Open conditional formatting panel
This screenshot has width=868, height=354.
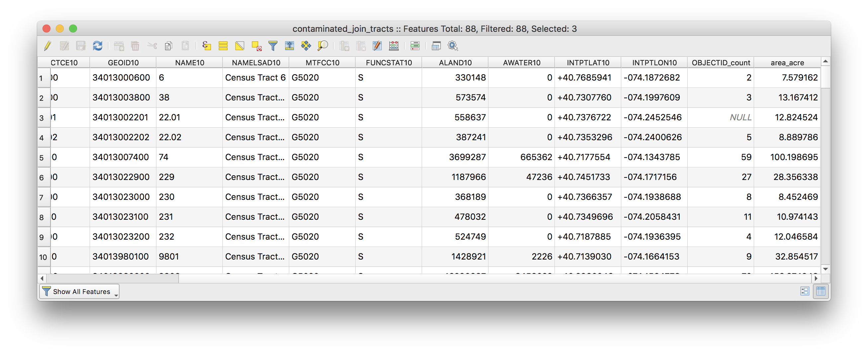click(x=415, y=46)
